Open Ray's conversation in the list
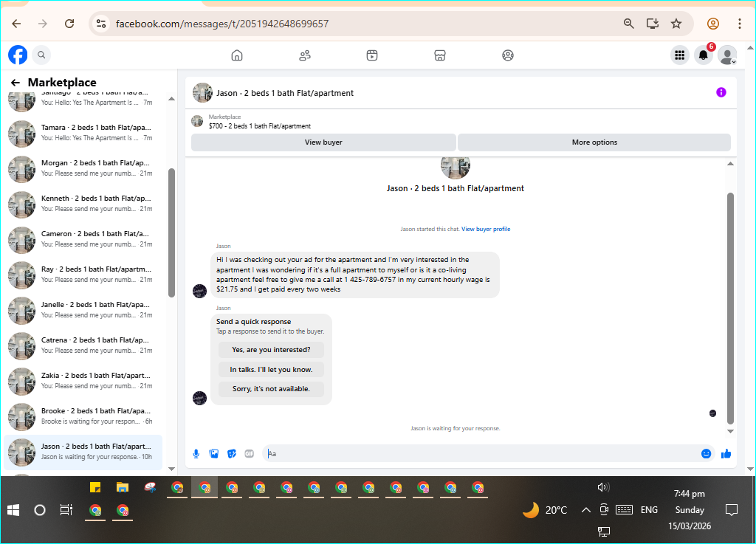The image size is (756, 544). point(83,275)
